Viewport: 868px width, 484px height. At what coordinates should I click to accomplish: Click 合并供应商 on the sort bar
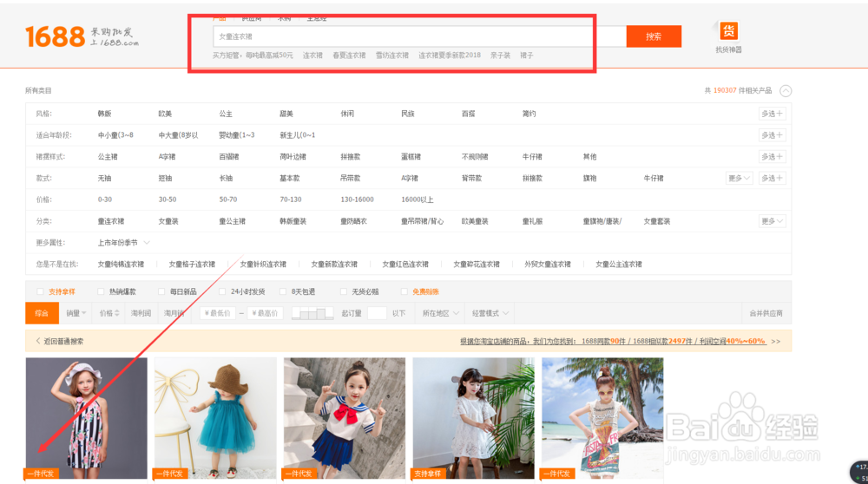pyautogui.click(x=766, y=313)
